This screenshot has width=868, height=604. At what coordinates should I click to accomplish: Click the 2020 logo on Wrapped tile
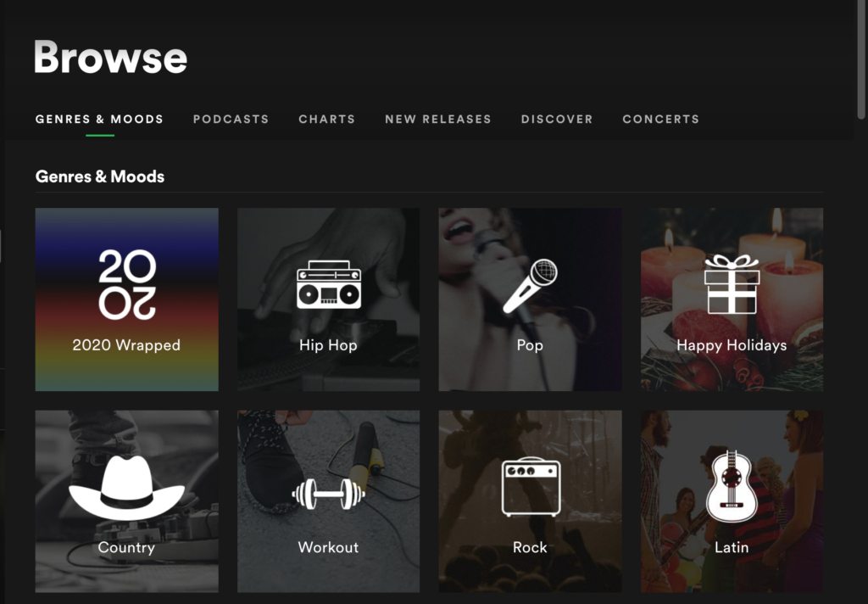point(127,284)
